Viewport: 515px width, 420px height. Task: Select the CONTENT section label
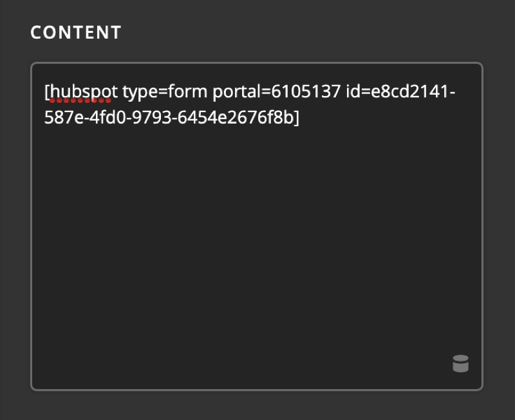75,32
